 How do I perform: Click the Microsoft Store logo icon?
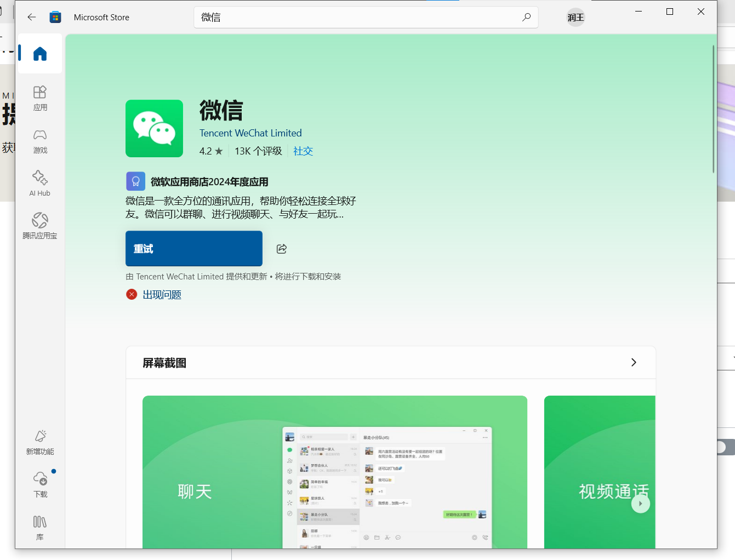click(x=55, y=17)
